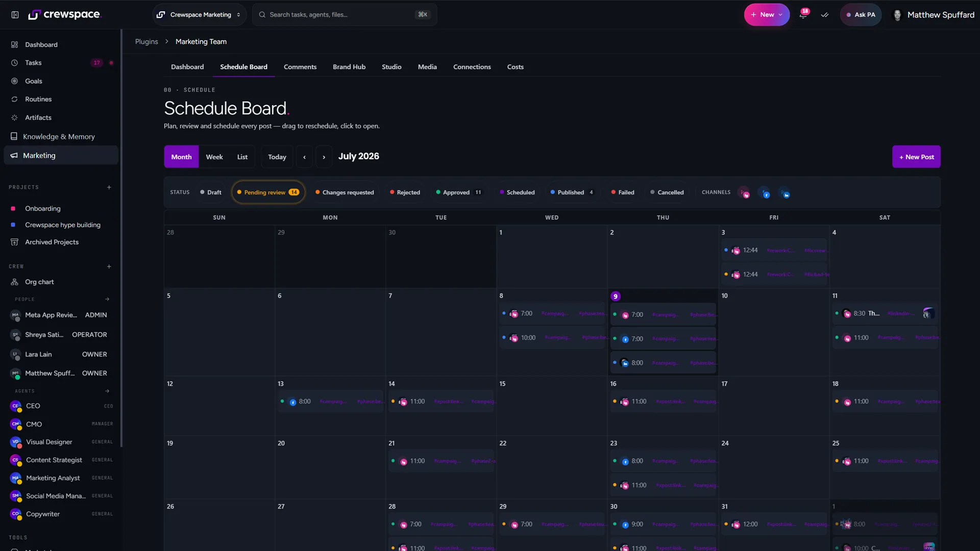Toggle the Cancelled status filter

coord(667,192)
